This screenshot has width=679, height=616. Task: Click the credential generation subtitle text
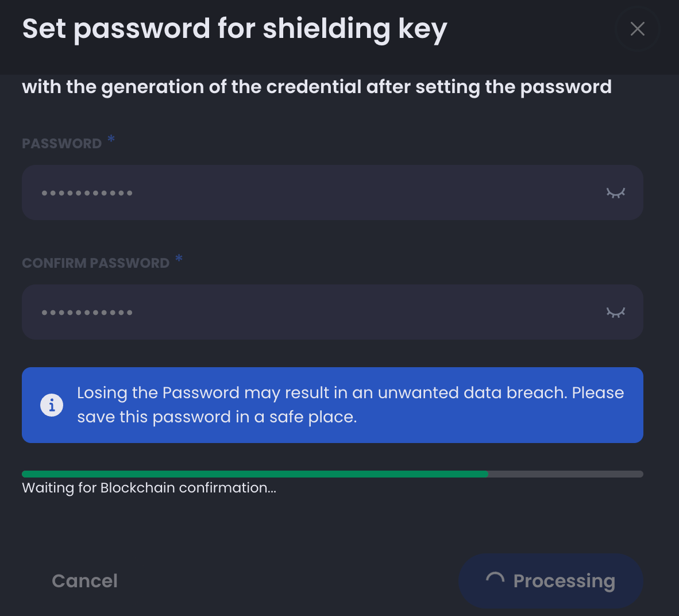click(317, 87)
